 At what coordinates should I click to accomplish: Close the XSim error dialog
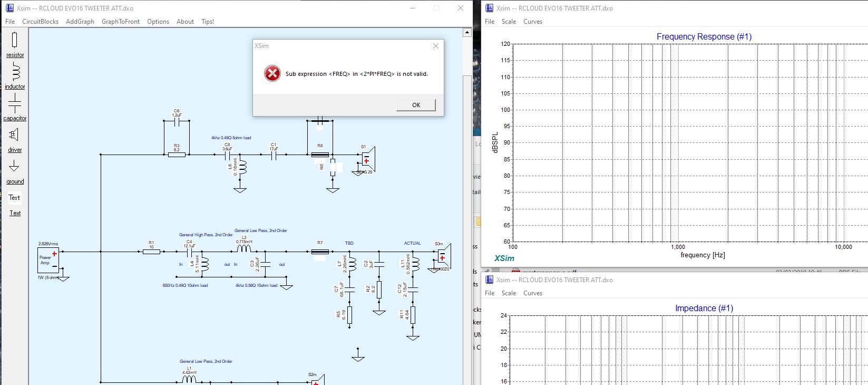click(x=436, y=46)
